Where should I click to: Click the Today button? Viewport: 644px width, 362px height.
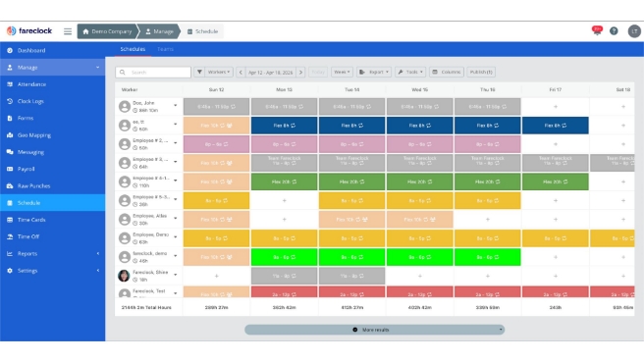click(x=318, y=72)
